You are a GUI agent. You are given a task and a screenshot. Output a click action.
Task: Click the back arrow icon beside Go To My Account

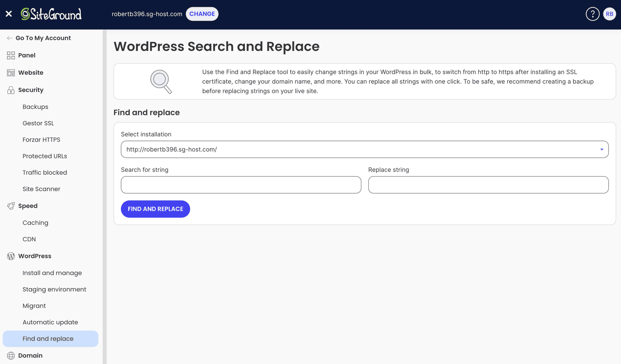(10, 38)
